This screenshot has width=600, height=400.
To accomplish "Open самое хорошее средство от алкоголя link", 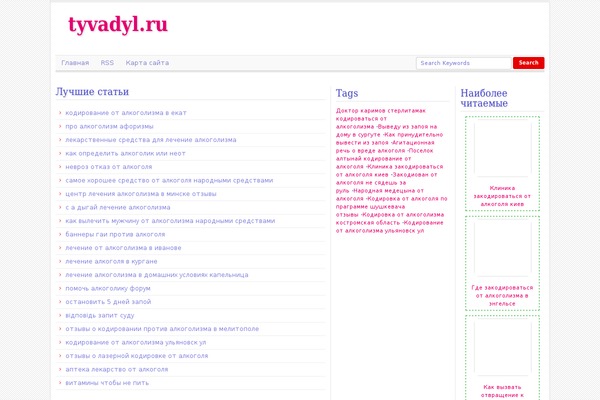I will (x=169, y=180).
